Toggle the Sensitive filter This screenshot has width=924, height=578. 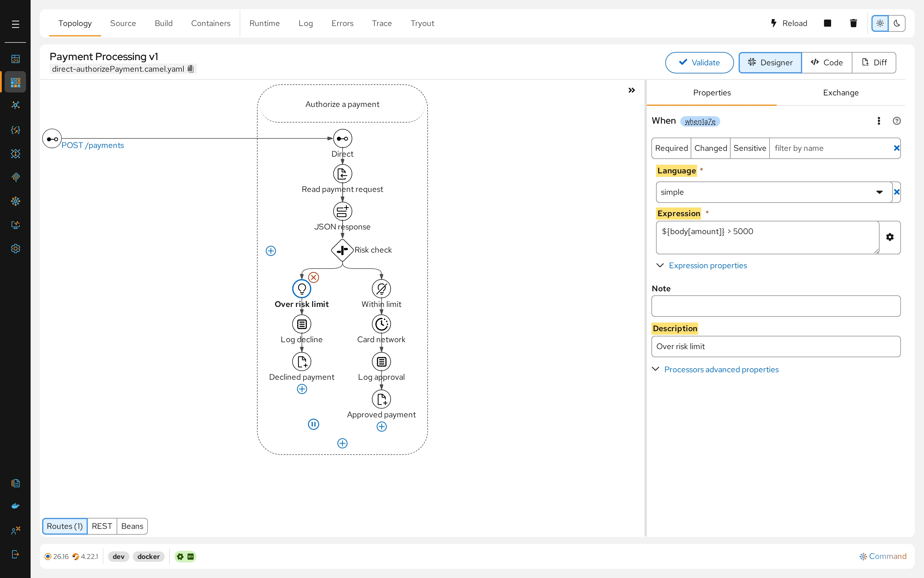(x=750, y=148)
